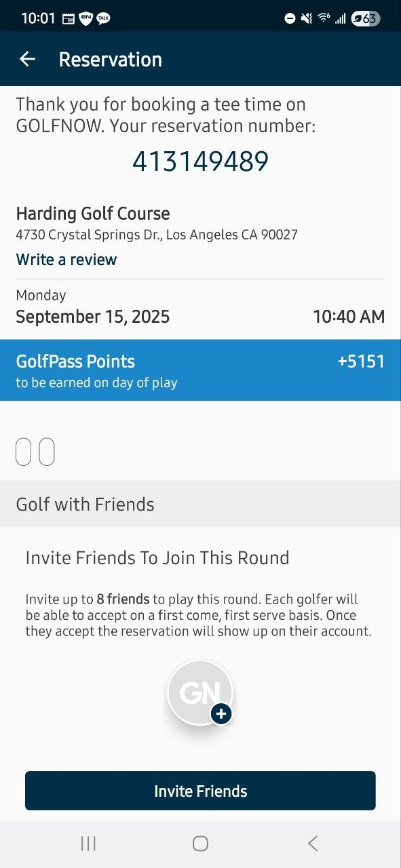Tap the 10:40 AM tee time
The width and height of the screenshot is (401, 868).
349,317
